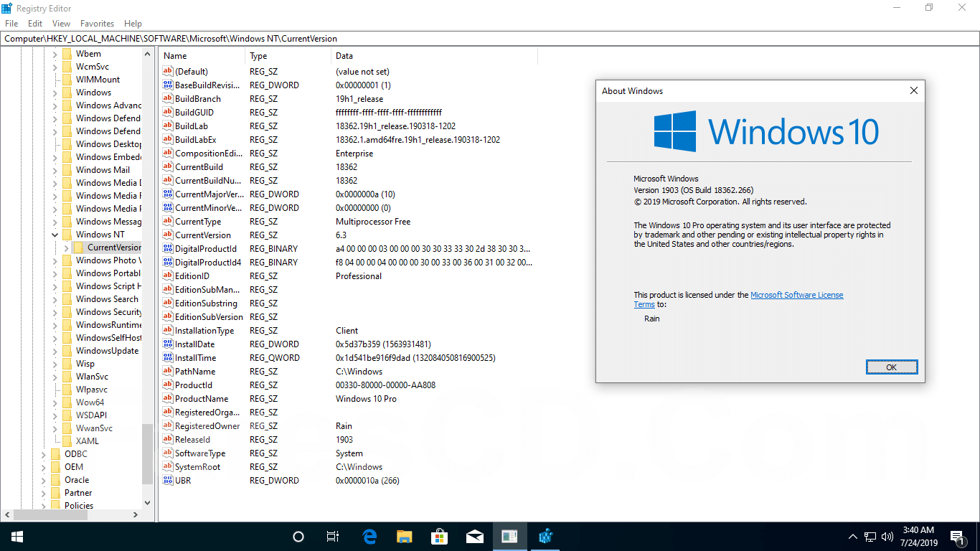The width and height of the screenshot is (980, 551).
Task: Expand the ODBC key node
Action: (x=44, y=454)
